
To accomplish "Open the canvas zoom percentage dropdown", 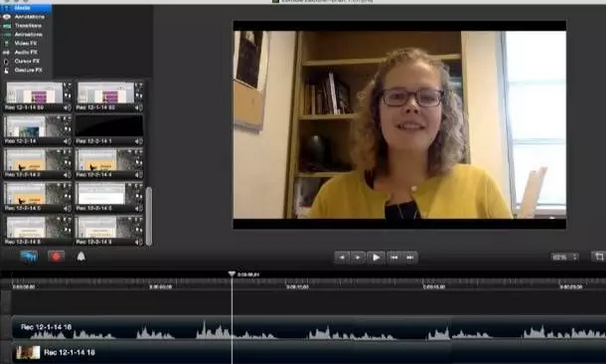I will coord(565,257).
